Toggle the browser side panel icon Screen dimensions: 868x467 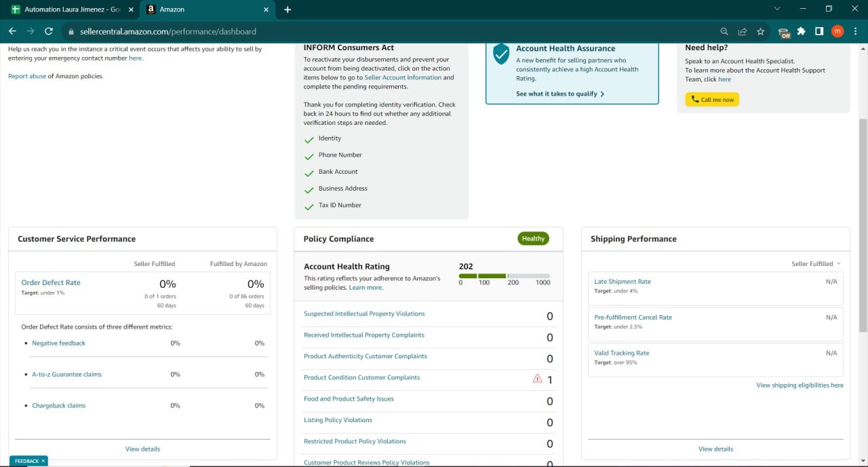[x=819, y=31]
